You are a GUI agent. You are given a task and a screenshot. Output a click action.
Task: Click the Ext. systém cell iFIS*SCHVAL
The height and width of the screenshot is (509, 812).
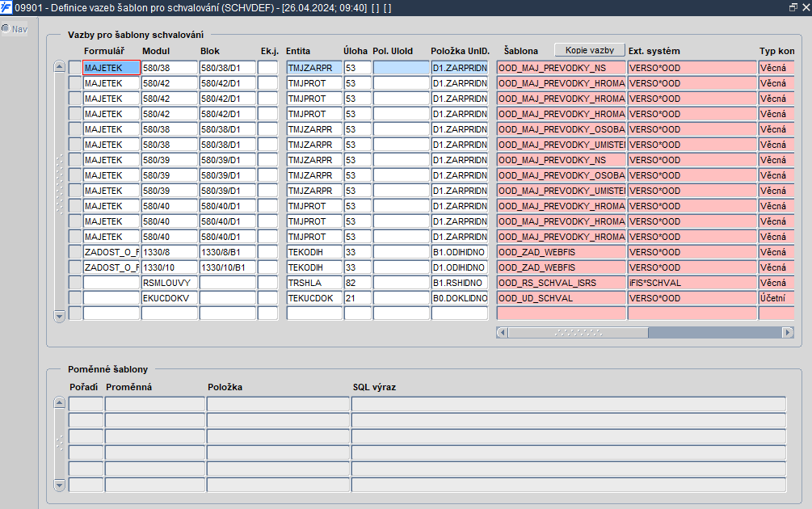point(692,283)
